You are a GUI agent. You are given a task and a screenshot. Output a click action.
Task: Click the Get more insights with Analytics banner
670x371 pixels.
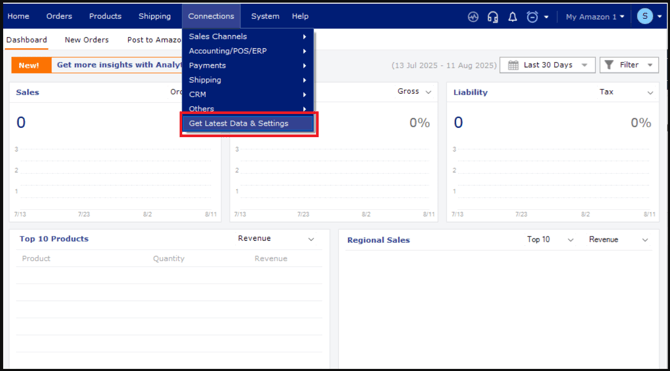point(119,65)
